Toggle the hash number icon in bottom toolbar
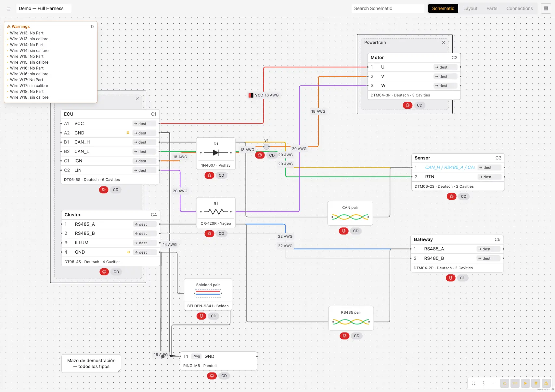This screenshot has height=392, width=555. tap(536, 383)
